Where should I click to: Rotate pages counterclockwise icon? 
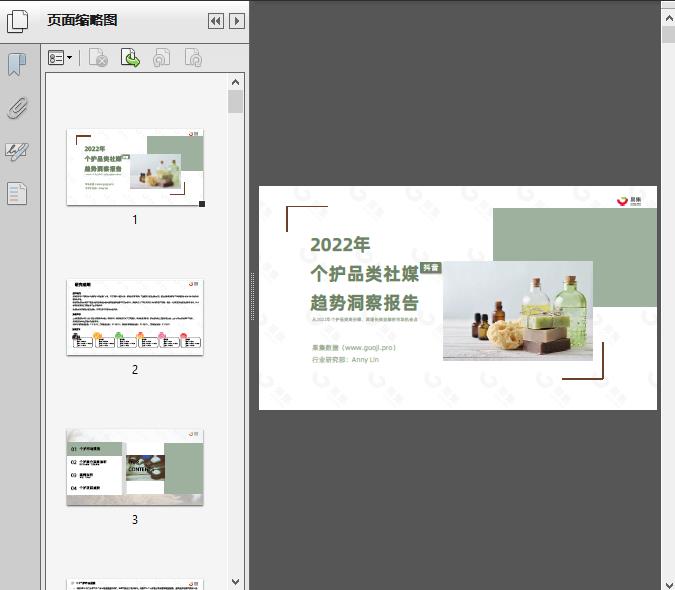[161, 58]
